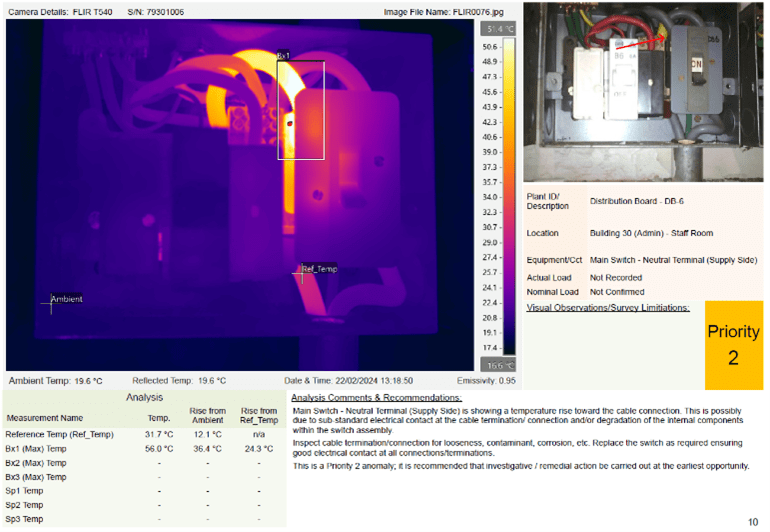The width and height of the screenshot is (770, 532).
Task: Click the '34.0' scale tick value
Action: point(490,197)
